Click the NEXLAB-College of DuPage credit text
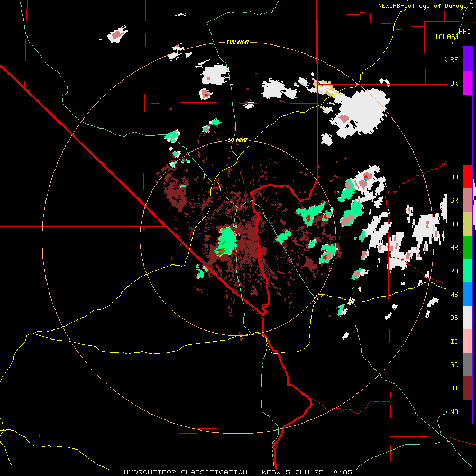476x476 pixels. point(425,6)
